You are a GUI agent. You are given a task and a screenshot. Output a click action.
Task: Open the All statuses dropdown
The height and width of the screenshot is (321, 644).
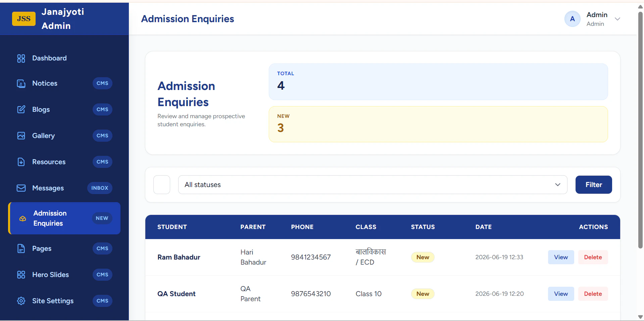373,185
